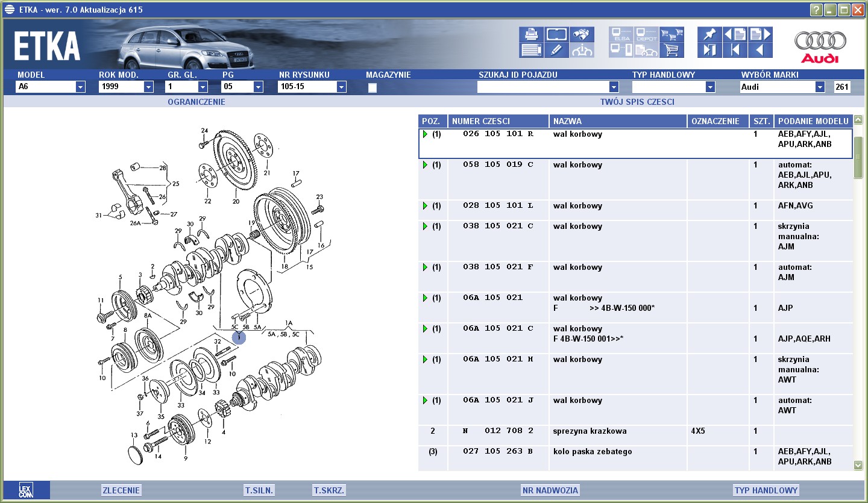The image size is (868, 503).
Task: Expand green triangle for part 06A 105 021 H
Action: point(425,359)
